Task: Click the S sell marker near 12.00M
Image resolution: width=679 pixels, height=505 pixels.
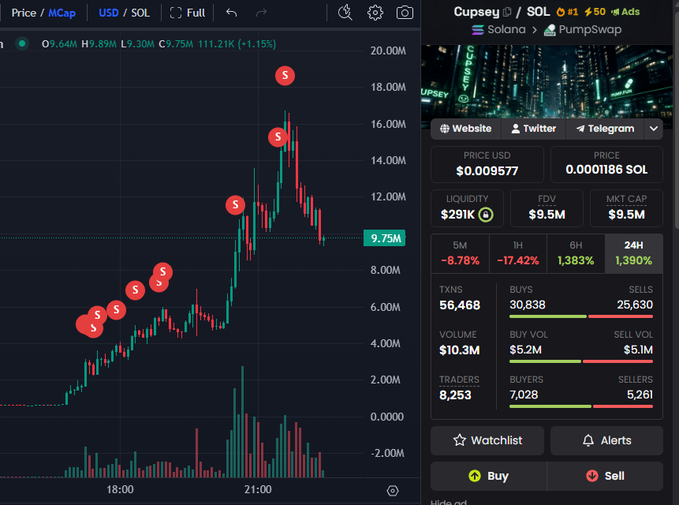Action: click(x=235, y=204)
